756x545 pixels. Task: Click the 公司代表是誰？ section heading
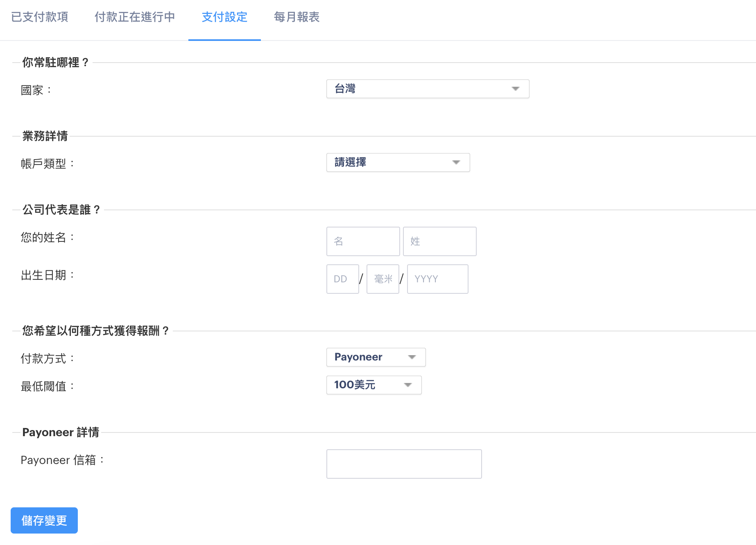61,209
